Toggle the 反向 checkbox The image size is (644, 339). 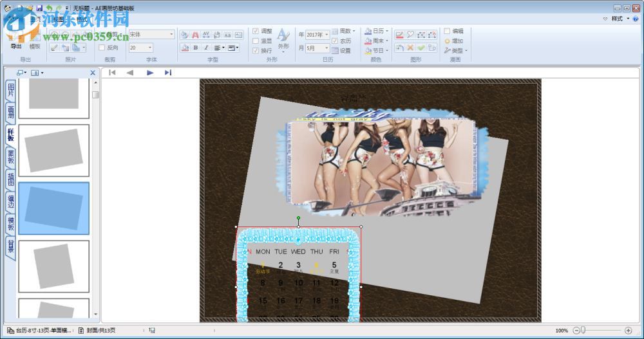[102, 48]
